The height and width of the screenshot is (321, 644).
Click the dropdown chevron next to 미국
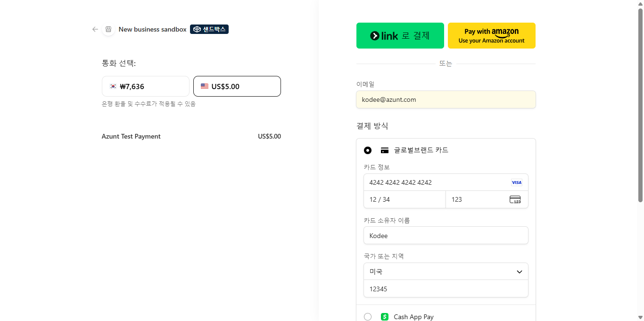[520, 272]
